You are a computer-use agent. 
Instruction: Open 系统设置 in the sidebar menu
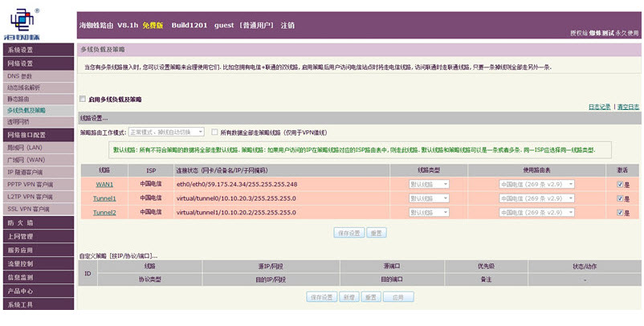tap(37, 50)
